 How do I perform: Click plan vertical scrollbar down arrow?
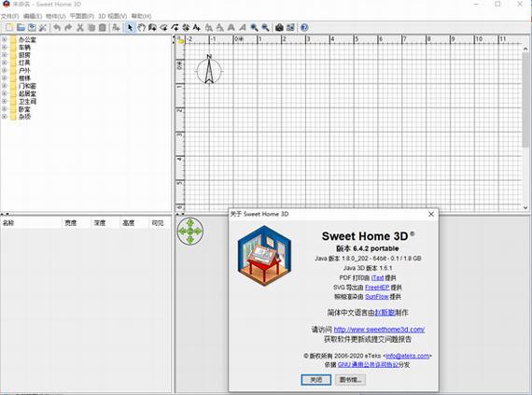tap(525, 207)
